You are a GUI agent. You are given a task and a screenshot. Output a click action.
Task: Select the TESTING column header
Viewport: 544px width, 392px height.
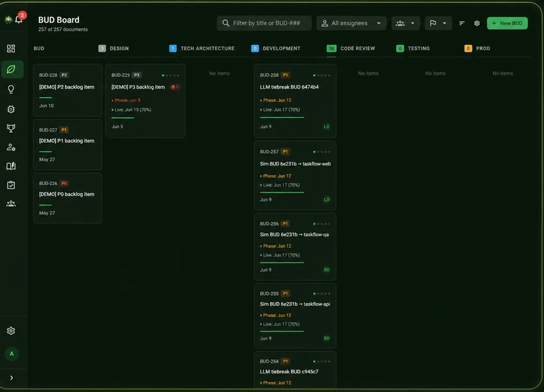tap(419, 48)
